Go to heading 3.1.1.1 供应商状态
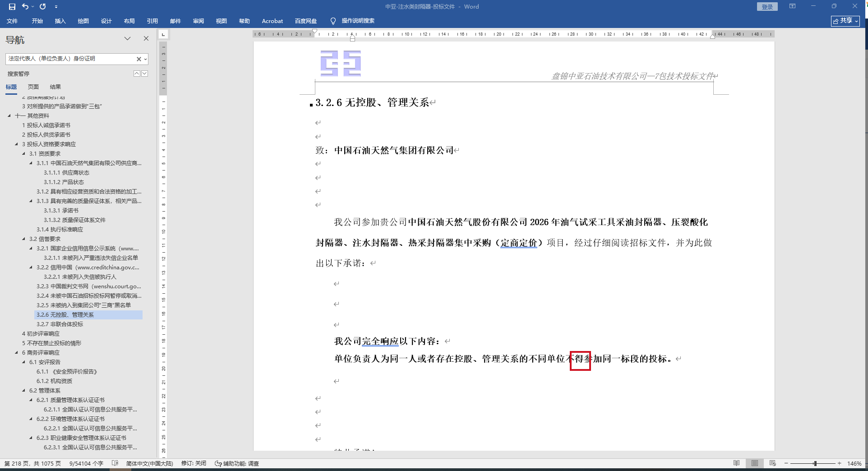Screen dimensions: 868x471 pyautogui.click(x=66, y=173)
